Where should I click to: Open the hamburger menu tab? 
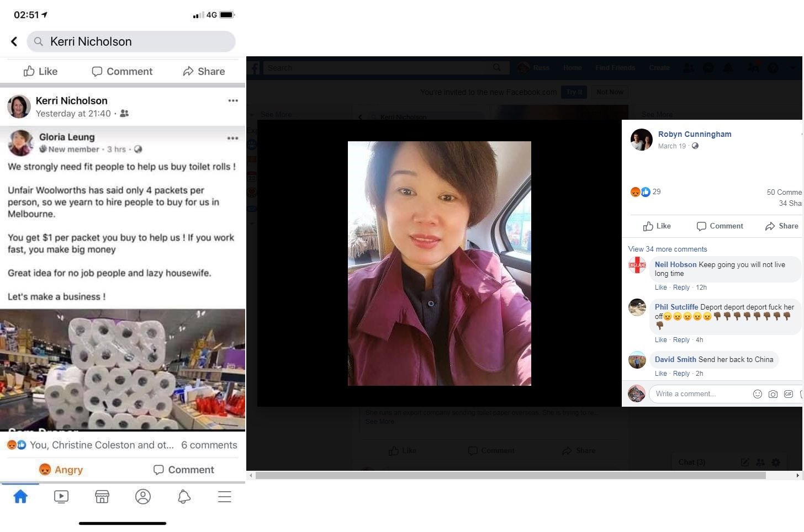click(x=224, y=497)
